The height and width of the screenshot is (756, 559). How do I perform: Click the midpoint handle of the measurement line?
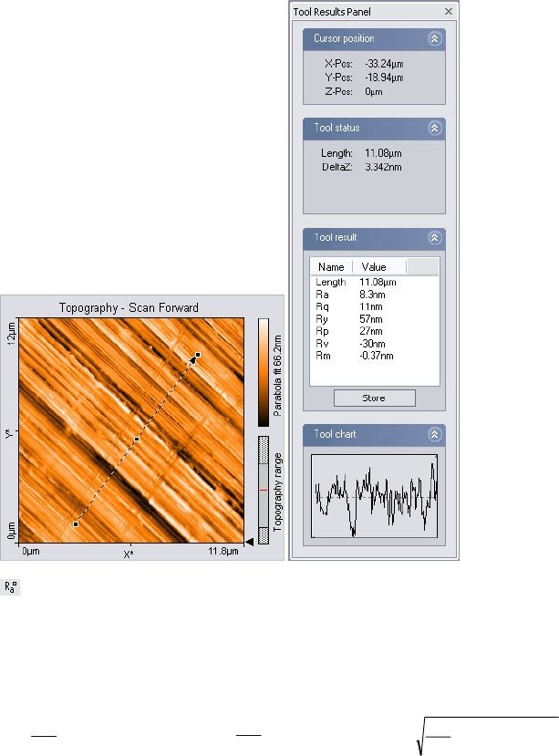click(x=137, y=440)
